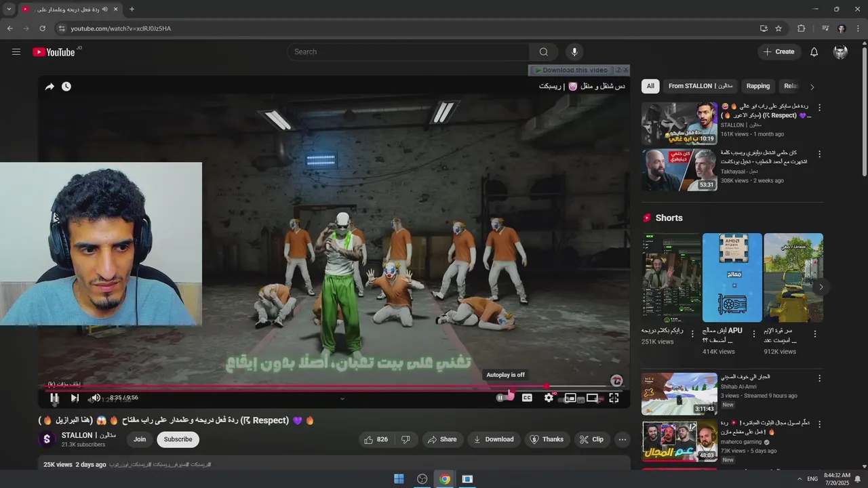Select the From STALLON filter chip

pyautogui.click(x=701, y=86)
